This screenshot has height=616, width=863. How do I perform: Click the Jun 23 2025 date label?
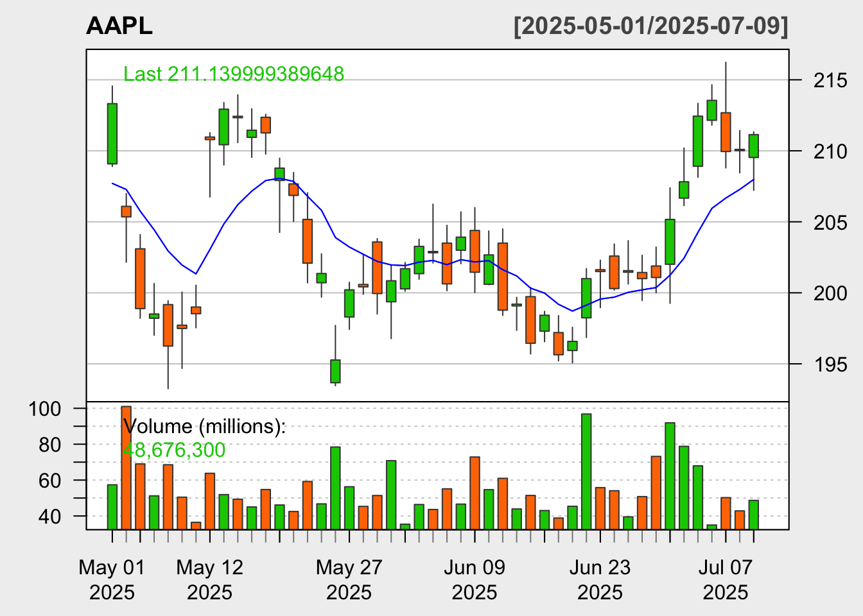pyautogui.click(x=600, y=579)
